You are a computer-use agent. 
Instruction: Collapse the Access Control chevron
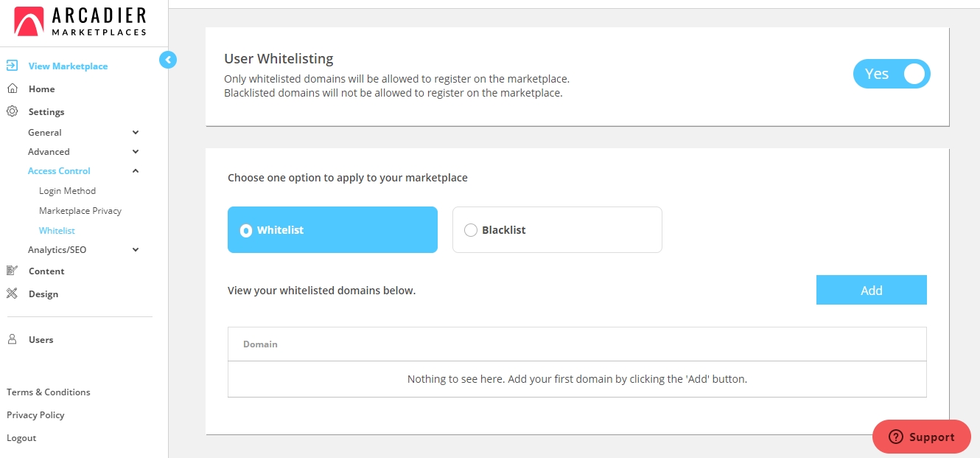(136, 171)
